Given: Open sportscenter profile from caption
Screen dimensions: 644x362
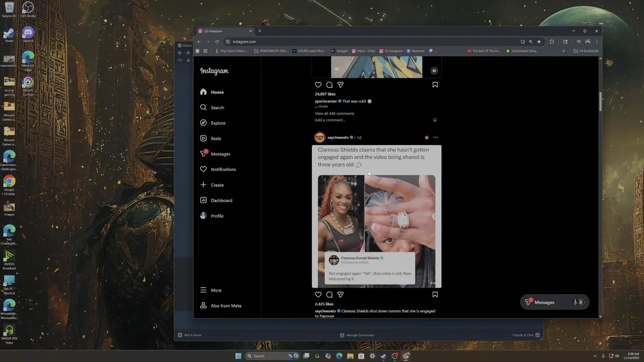Looking at the screenshot, I should tap(326, 101).
